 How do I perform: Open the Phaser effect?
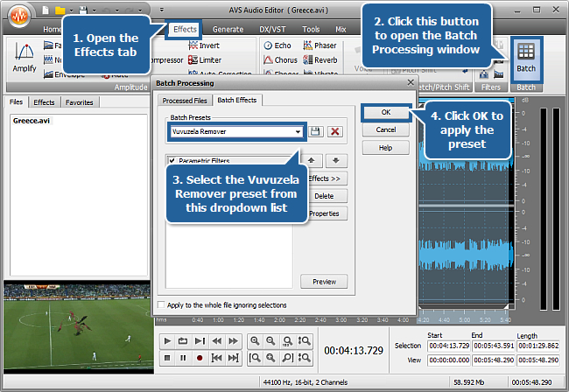click(x=320, y=45)
